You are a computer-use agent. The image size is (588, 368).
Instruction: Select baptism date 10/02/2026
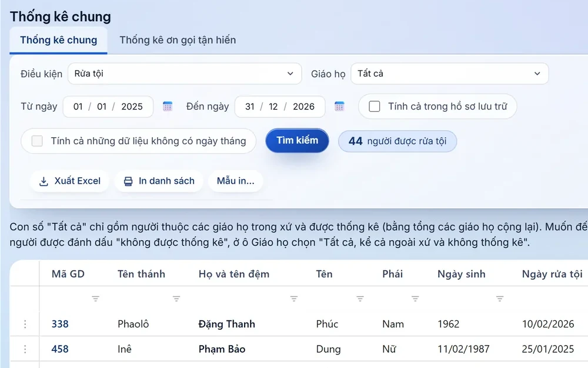pyautogui.click(x=548, y=324)
